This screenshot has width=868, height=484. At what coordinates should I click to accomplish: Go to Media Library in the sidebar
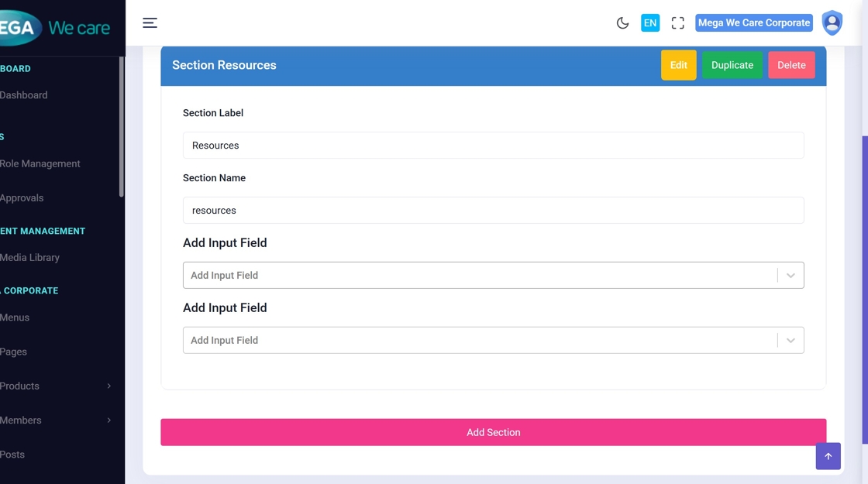30,257
